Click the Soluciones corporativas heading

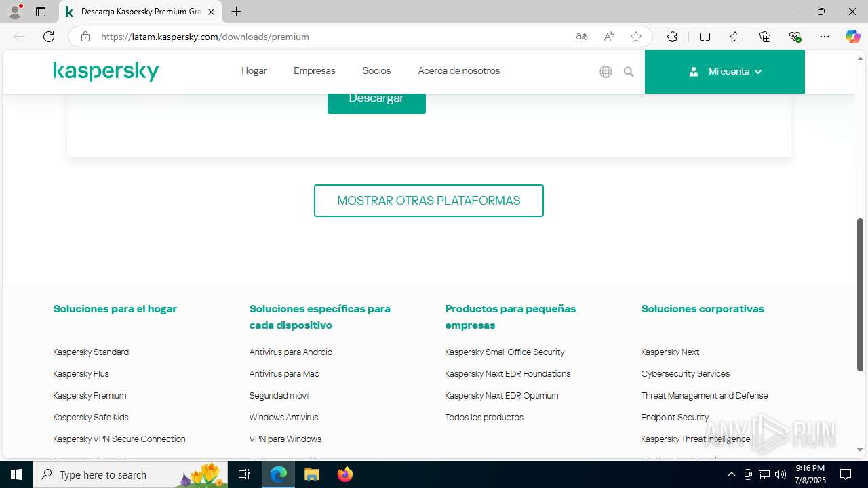[x=703, y=309]
